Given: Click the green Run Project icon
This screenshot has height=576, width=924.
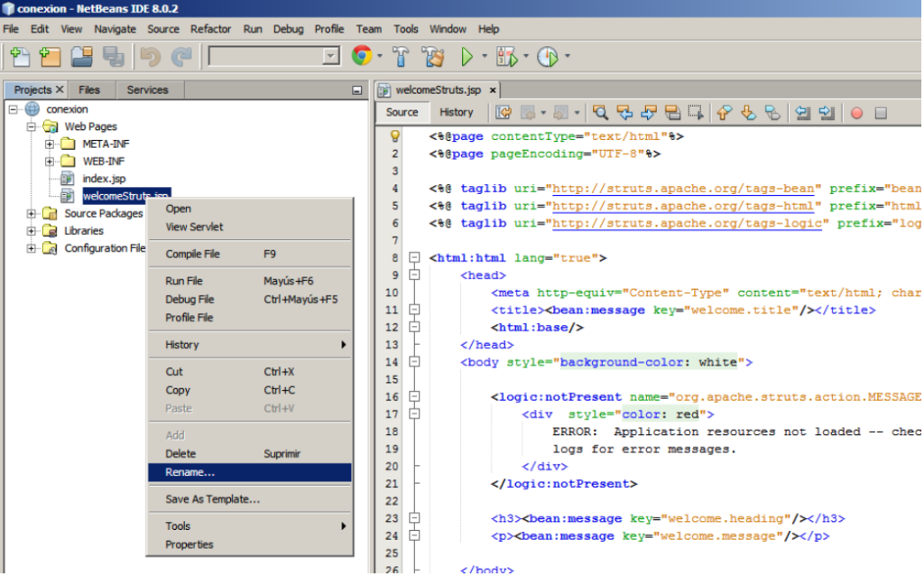Looking at the screenshot, I should tap(467, 57).
